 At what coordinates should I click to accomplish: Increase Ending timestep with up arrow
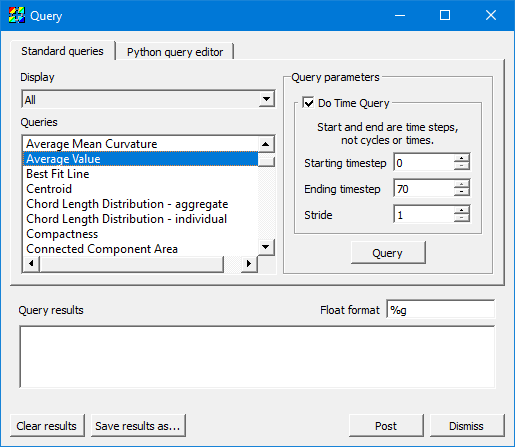(x=462, y=185)
